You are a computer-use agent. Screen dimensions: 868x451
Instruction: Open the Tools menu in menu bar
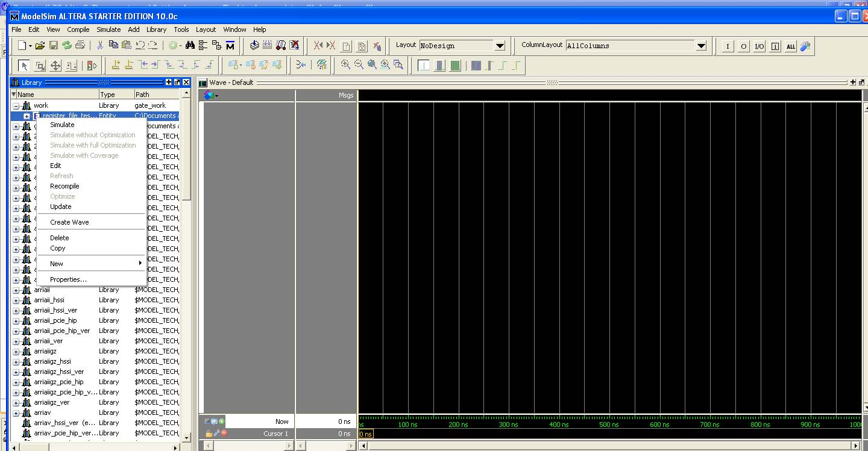pyautogui.click(x=181, y=30)
